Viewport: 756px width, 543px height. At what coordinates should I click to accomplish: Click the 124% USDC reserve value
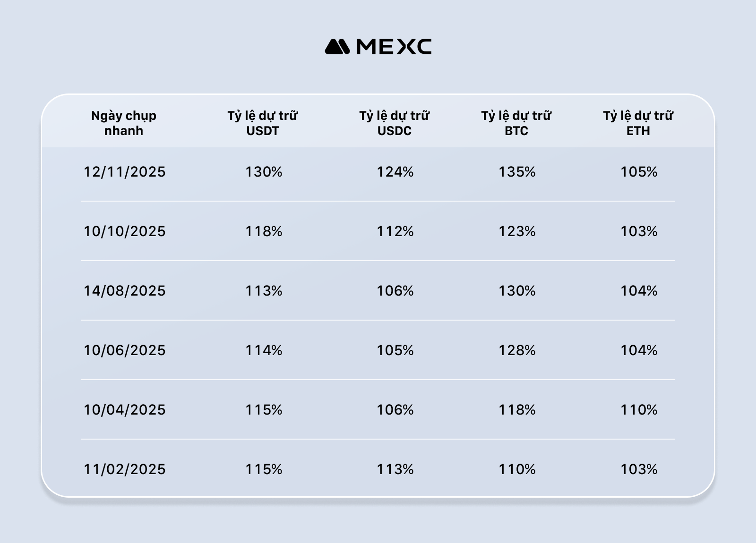pyautogui.click(x=395, y=172)
